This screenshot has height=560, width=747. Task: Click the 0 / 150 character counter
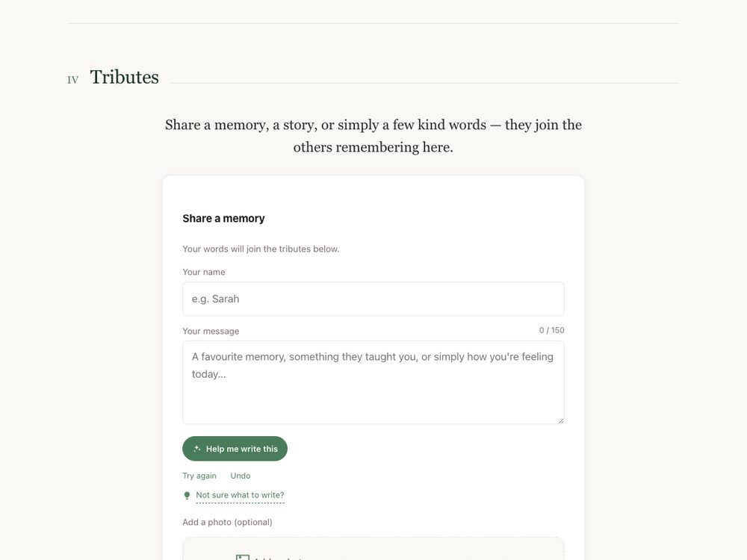552,330
